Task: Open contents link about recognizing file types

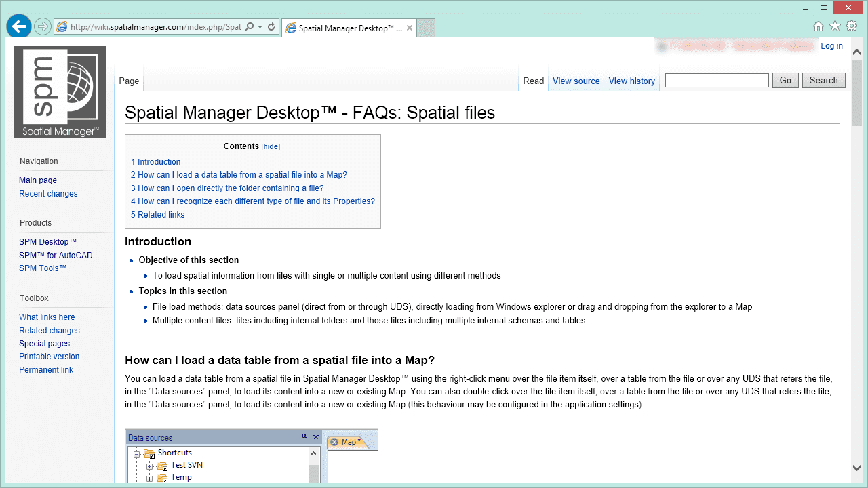Action: pyautogui.click(x=253, y=201)
